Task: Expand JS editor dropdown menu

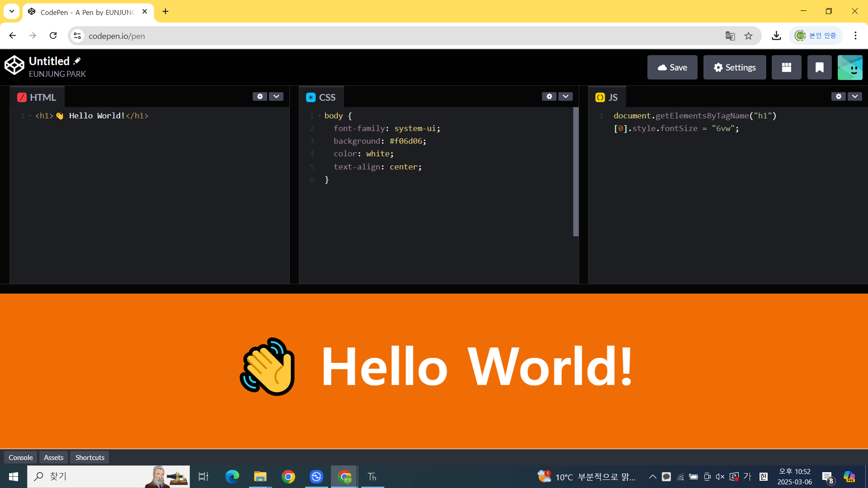Action: (x=855, y=96)
